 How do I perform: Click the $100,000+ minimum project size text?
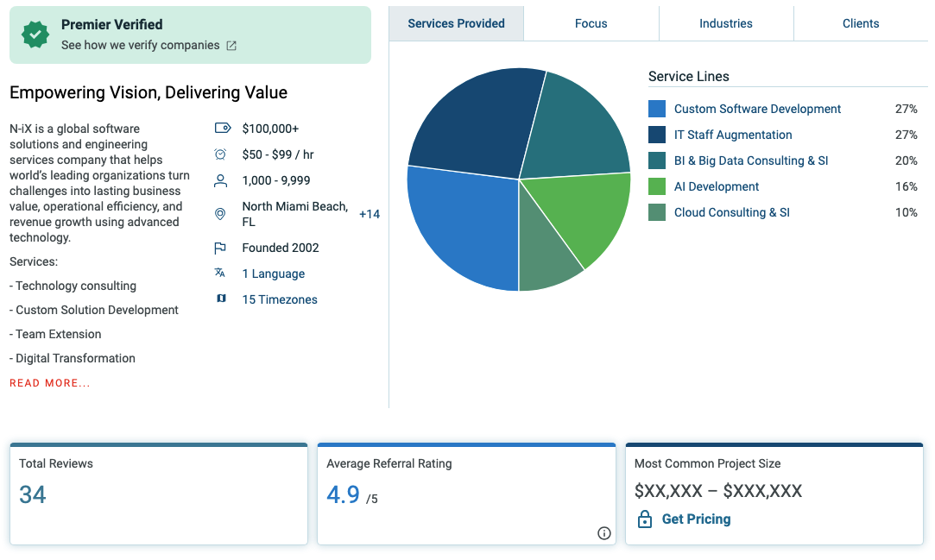270,129
